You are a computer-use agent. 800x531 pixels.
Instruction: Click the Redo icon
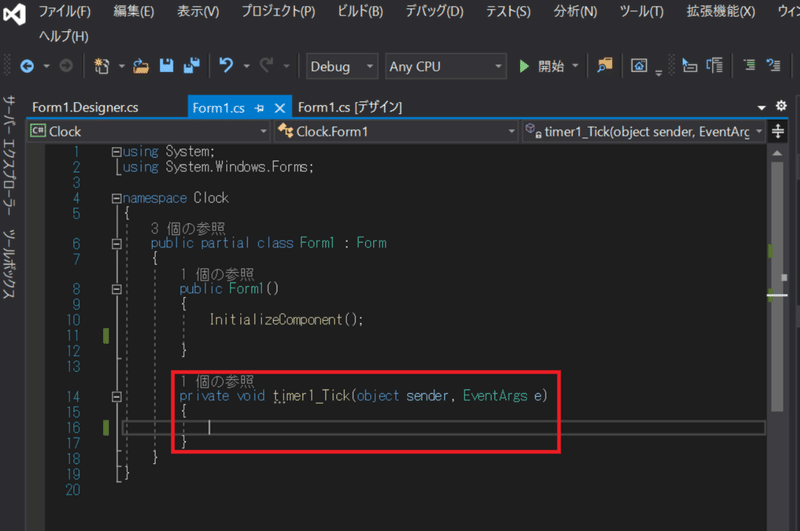coord(266,65)
